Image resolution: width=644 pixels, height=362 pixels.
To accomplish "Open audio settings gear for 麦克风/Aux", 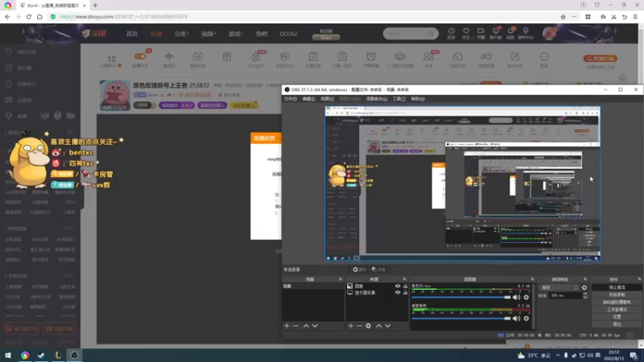I will tap(526, 297).
